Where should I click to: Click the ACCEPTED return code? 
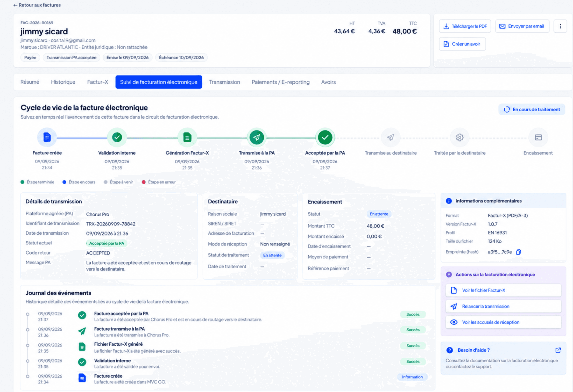click(98, 253)
